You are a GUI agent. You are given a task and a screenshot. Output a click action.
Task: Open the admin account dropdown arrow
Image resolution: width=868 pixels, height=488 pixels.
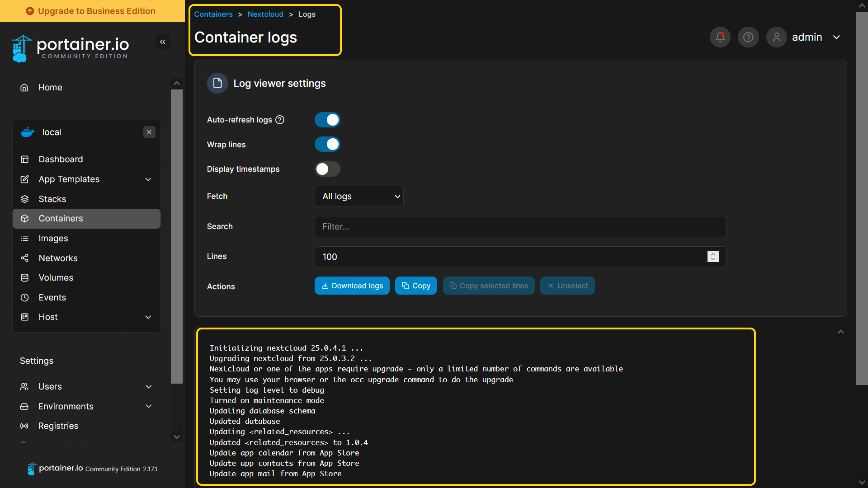(x=837, y=37)
